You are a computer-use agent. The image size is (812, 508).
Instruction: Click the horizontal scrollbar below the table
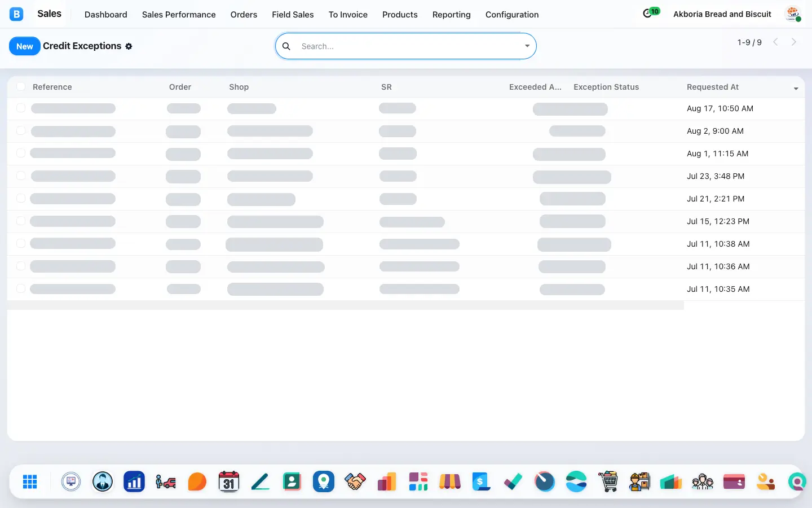click(345, 305)
